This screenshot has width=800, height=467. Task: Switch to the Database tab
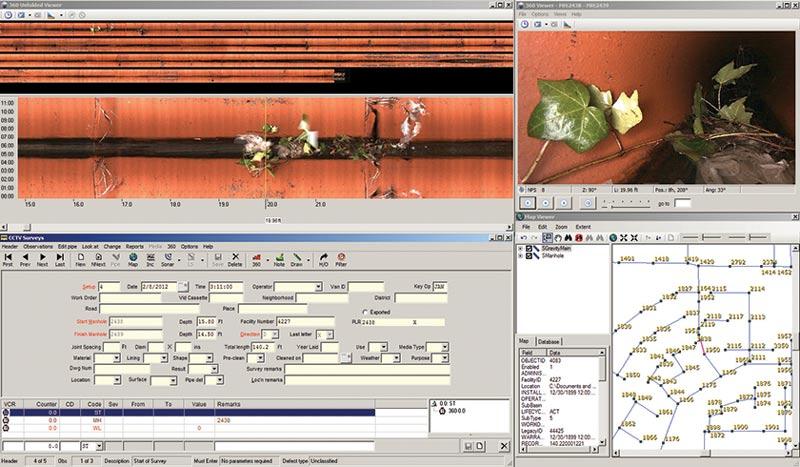coord(550,341)
